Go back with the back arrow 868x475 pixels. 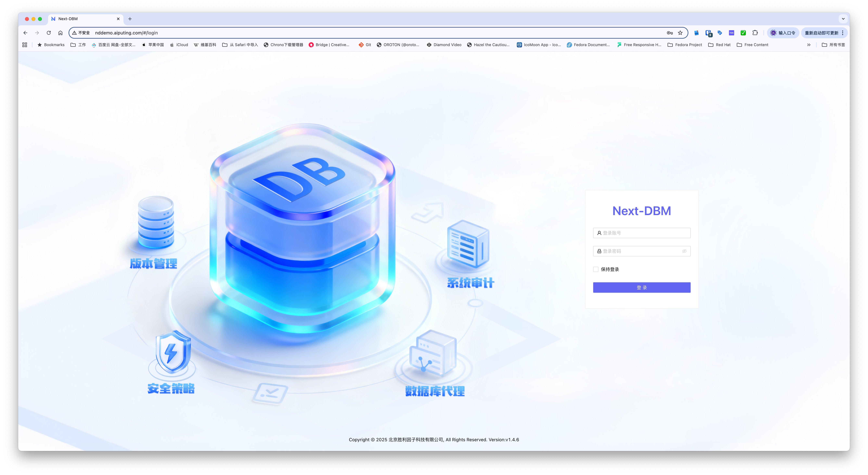click(x=25, y=33)
